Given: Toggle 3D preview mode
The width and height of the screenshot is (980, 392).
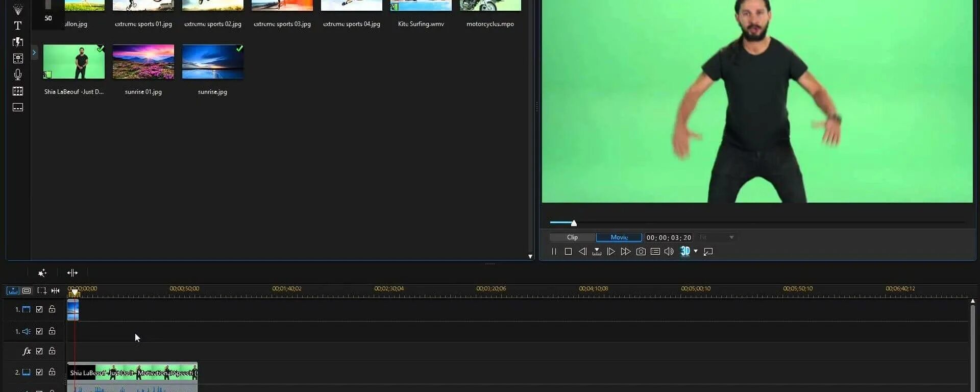Looking at the screenshot, I should [x=685, y=251].
